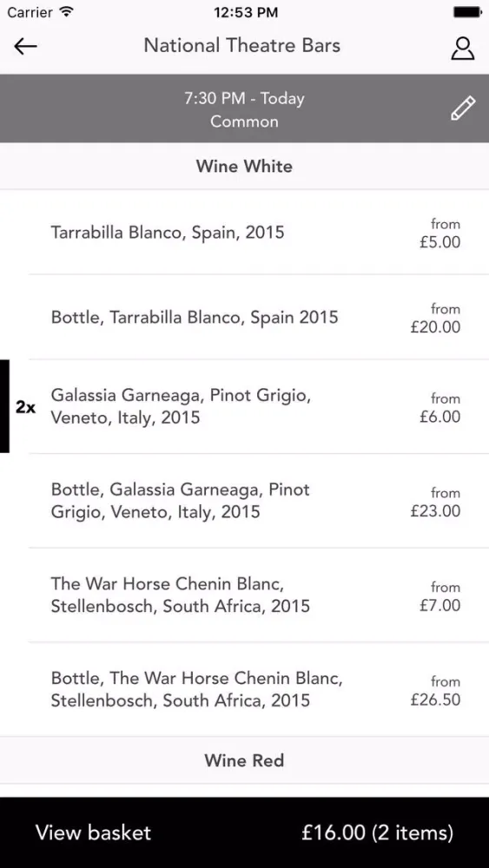Tap the from £26.50 price
489x868 pixels.
point(435,690)
